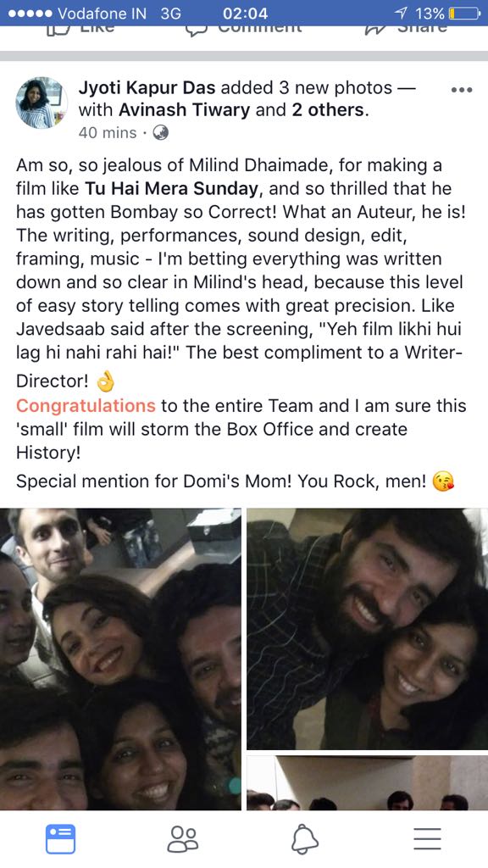
Task: Tap the highlighted Congratulations text
Action: click(x=86, y=406)
